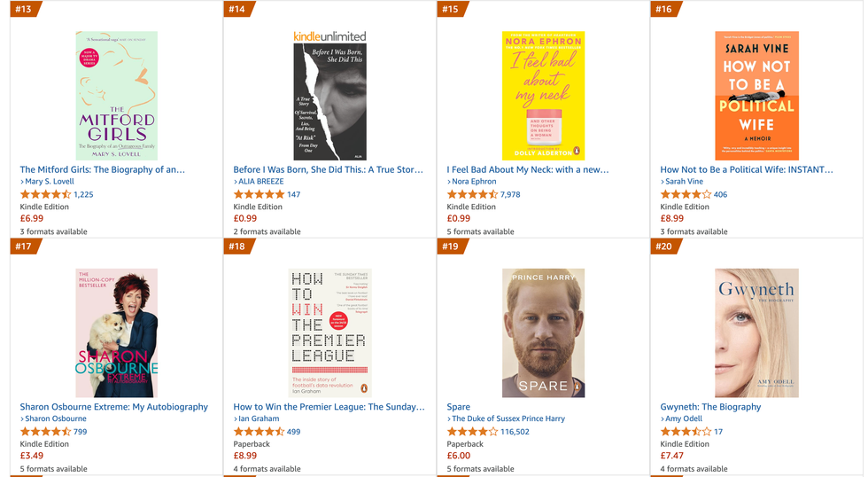
Task: View star rating for Gwyneth biography
Action: (686, 432)
